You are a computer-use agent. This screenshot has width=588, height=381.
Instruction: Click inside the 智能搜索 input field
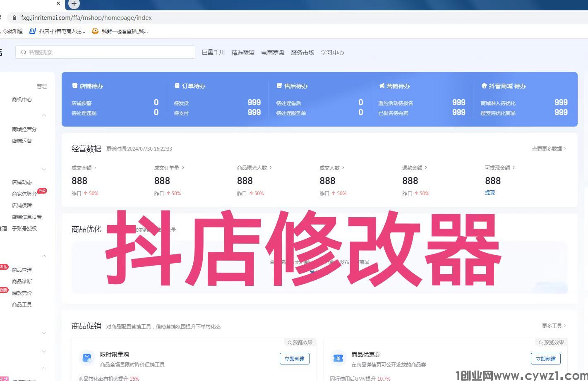click(x=103, y=52)
